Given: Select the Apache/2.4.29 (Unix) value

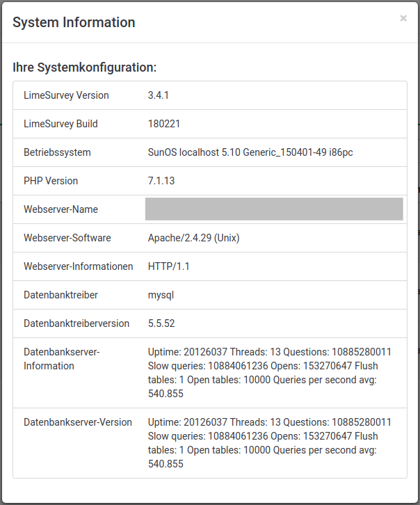Looking at the screenshot, I should coord(194,238).
